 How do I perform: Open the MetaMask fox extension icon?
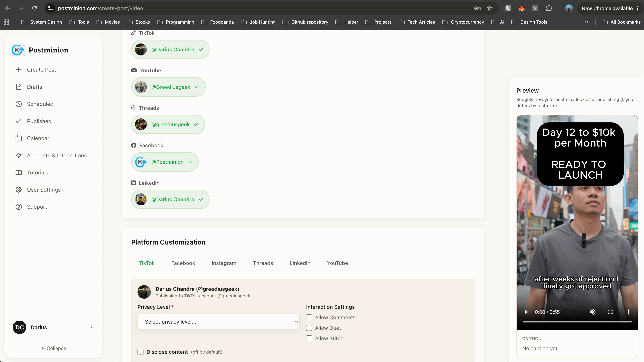coord(522,8)
